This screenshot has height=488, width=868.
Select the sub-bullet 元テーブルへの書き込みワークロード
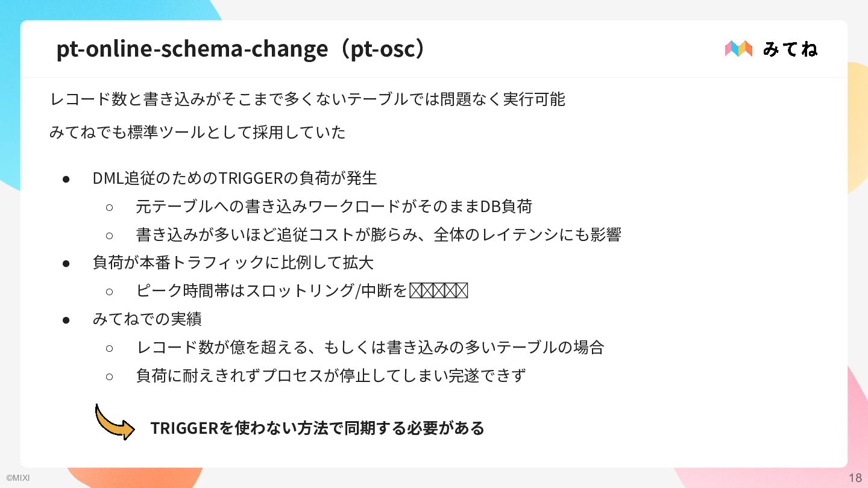point(334,207)
